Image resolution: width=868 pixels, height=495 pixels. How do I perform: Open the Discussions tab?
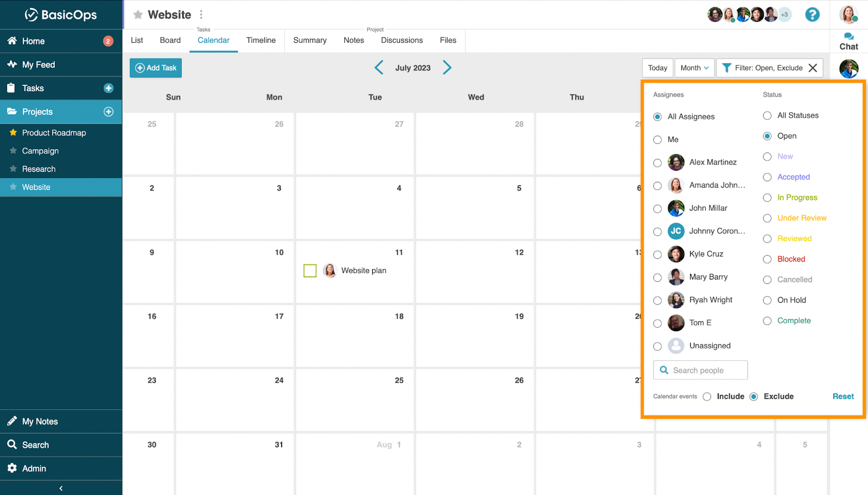(401, 40)
